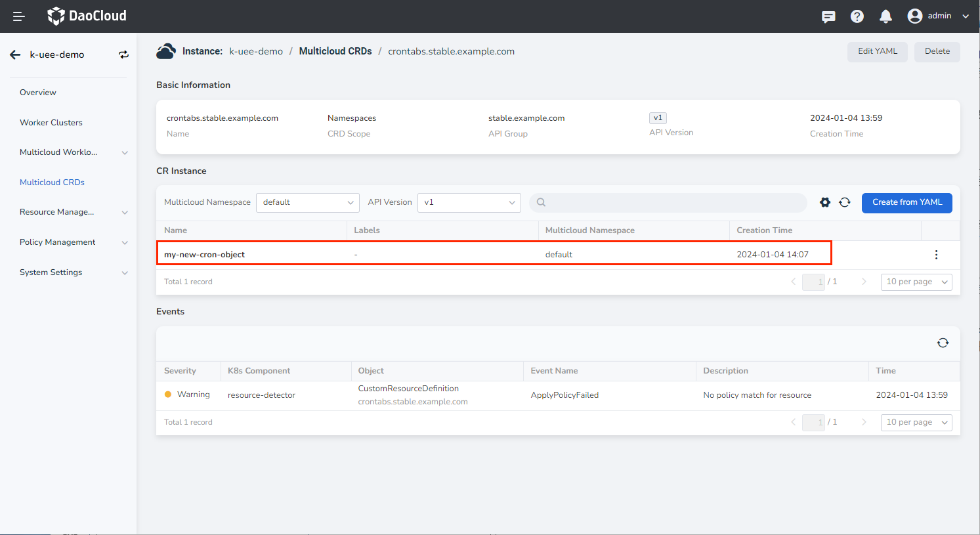This screenshot has width=980, height=535.
Task: Click the help question mark icon
Action: click(857, 16)
